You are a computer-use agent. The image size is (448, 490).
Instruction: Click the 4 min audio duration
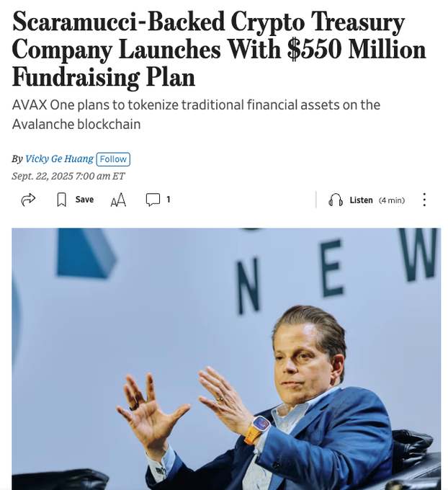coord(392,200)
